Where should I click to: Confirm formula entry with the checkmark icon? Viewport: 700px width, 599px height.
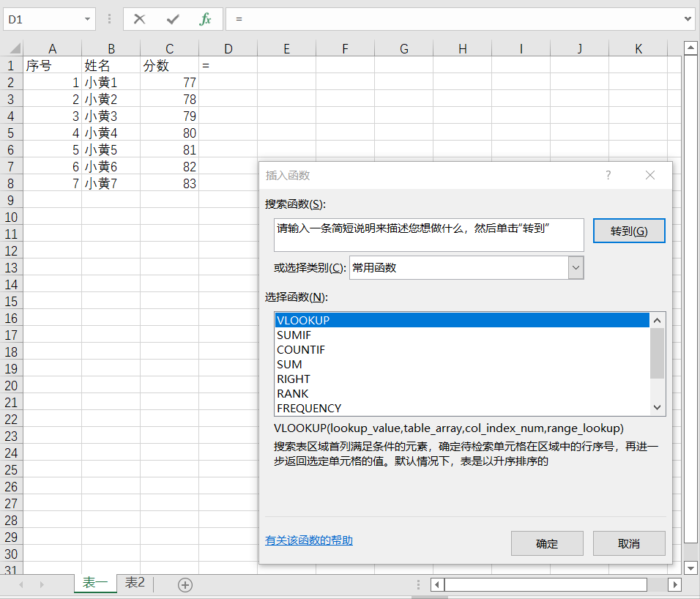(172, 19)
